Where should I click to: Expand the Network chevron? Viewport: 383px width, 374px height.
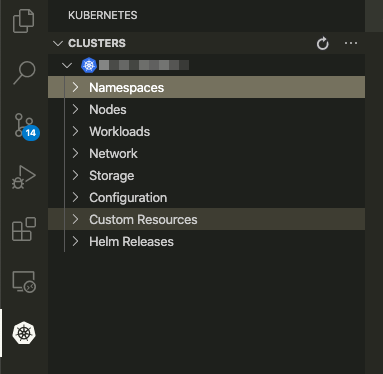(76, 153)
